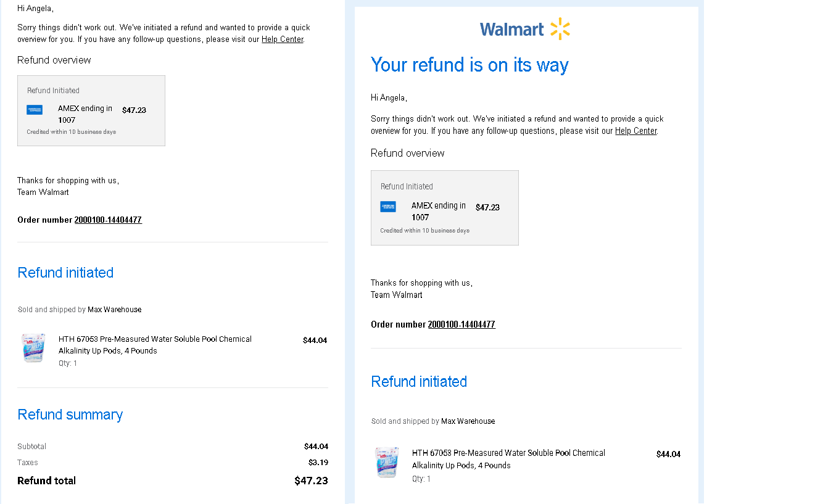Click the 'Refund summary' heading
Viewport: 815px width, 504px height.
pos(70,415)
